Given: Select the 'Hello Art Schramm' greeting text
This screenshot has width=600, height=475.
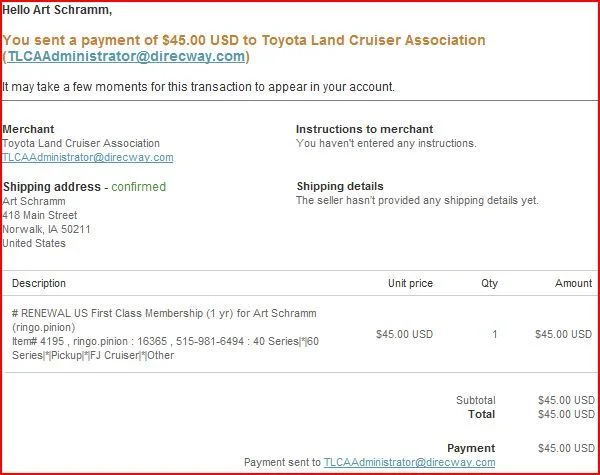Looking at the screenshot, I should [57, 10].
